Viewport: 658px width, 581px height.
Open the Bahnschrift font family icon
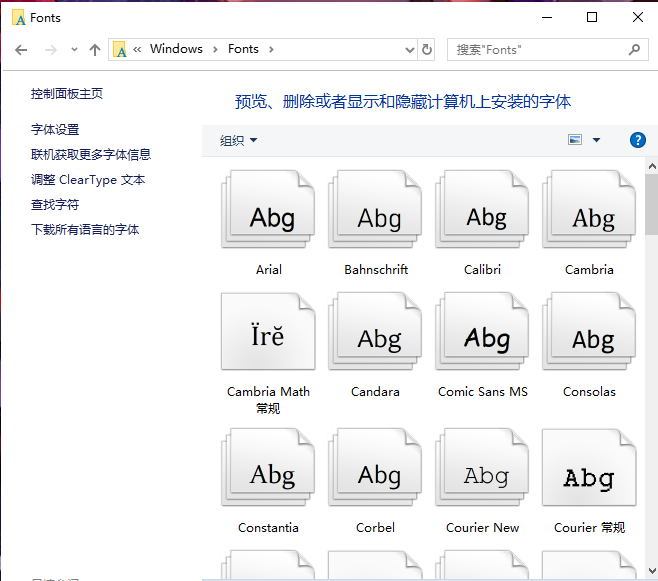tap(375, 209)
